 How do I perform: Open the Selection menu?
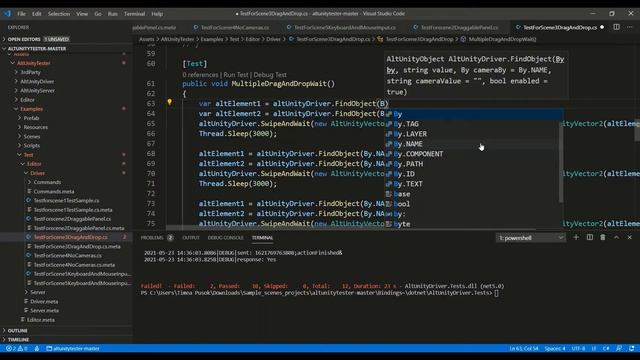[x=59, y=13]
